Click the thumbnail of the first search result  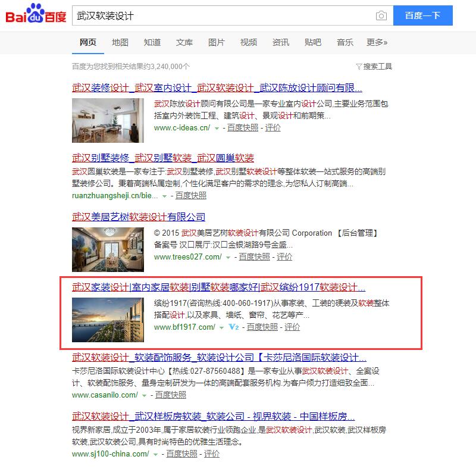pyautogui.click(x=108, y=117)
